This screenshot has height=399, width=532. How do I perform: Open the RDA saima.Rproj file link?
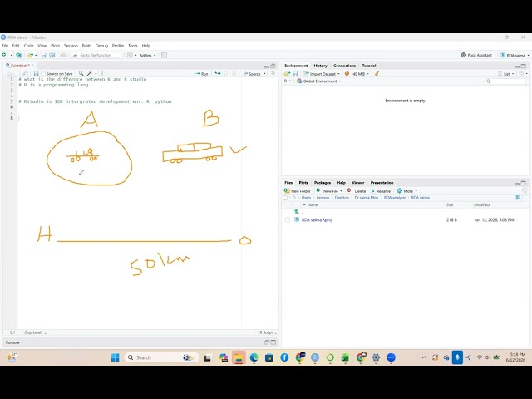(x=317, y=219)
